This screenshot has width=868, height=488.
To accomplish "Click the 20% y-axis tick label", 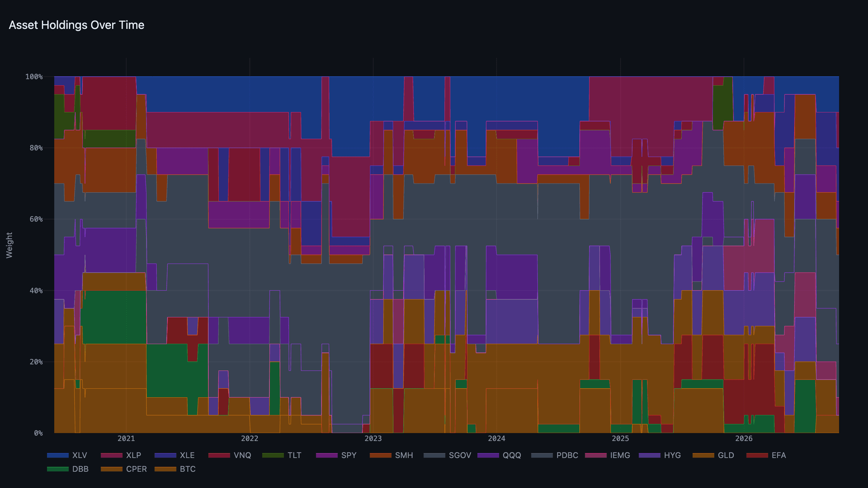I will click(36, 362).
